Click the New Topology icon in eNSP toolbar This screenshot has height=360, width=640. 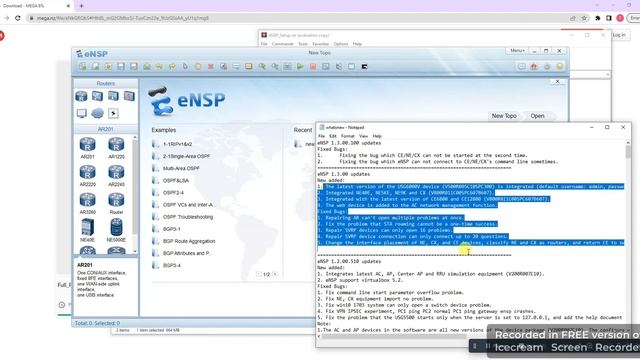[82, 67]
